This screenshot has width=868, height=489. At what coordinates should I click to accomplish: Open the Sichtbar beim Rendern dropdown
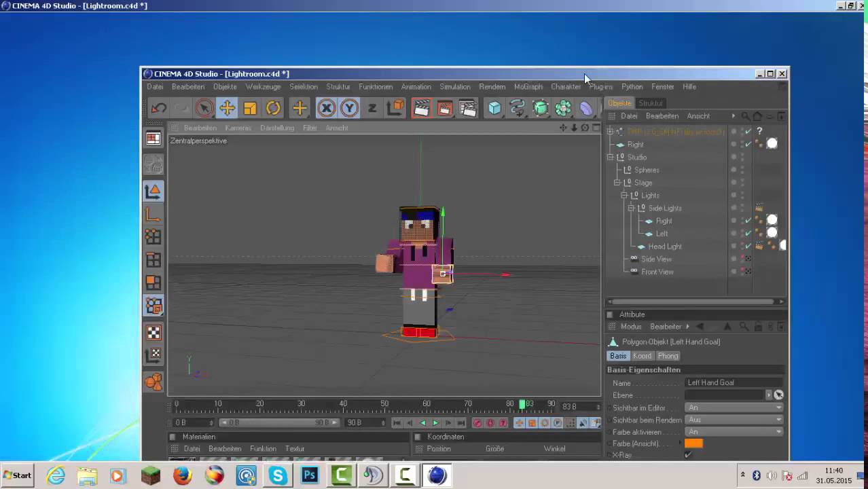(x=734, y=420)
